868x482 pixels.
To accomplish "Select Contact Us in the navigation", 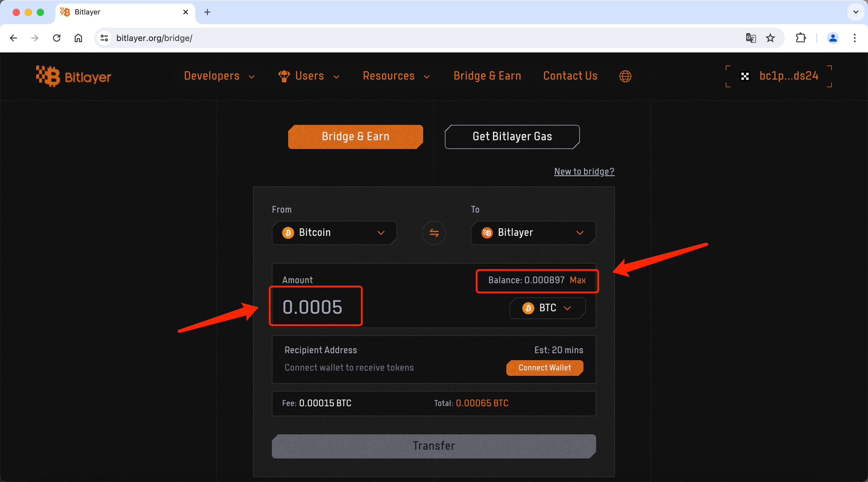I will pos(570,76).
